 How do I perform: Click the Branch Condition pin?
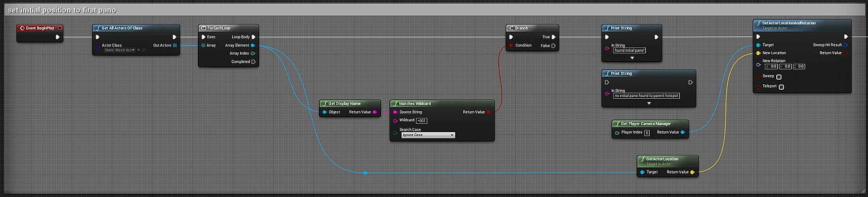(x=511, y=46)
